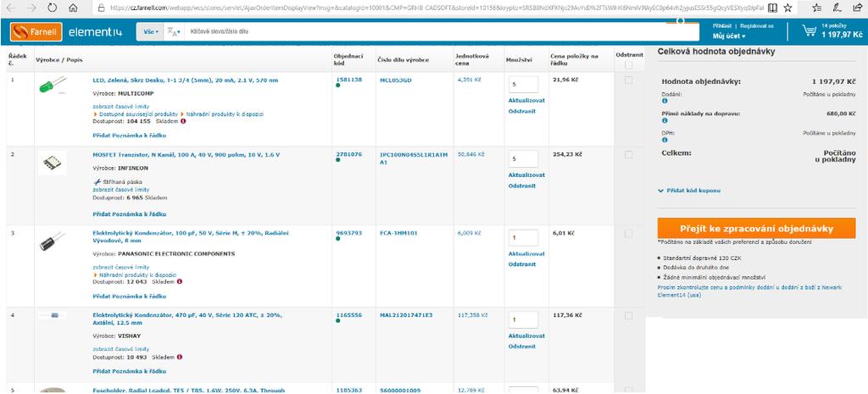
Task: Open the shopping cart icon
Action: click(x=810, y=31)
